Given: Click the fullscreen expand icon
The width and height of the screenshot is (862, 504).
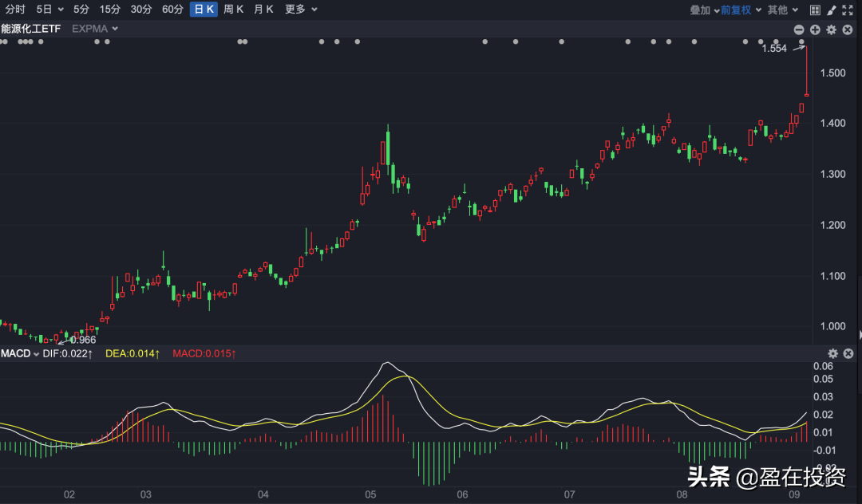Looking at the screenshot, I should click(848, 10).
